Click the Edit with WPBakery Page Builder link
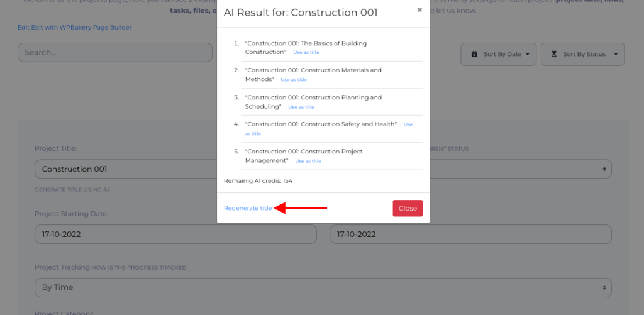The image size is (644, 315). (81, 28)
